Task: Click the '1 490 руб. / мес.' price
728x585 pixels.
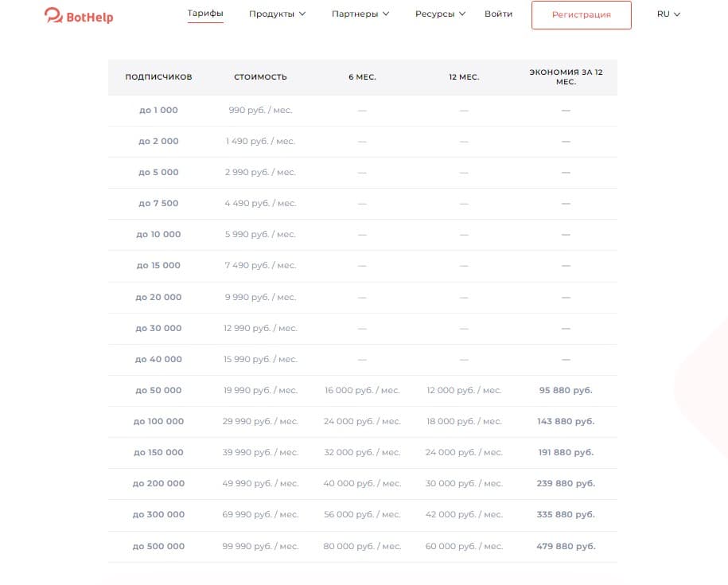Action: pos(260,141)
